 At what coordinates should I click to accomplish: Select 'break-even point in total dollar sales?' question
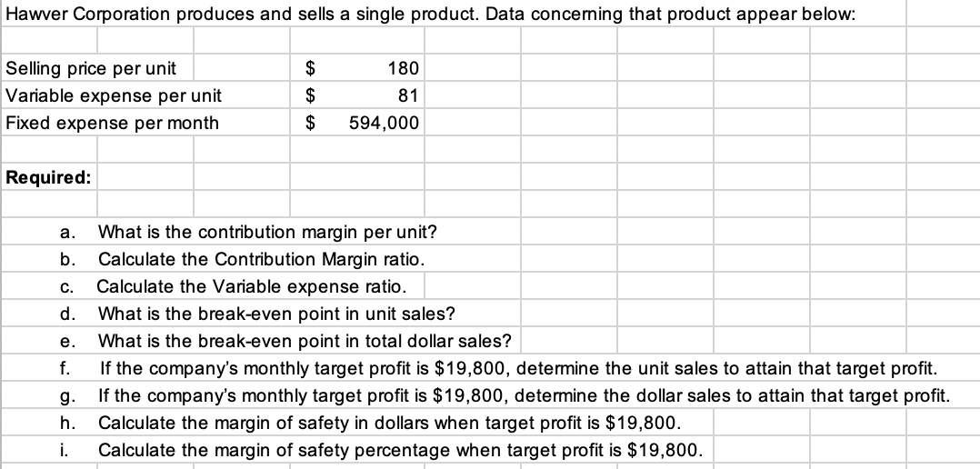pos(305,341)
